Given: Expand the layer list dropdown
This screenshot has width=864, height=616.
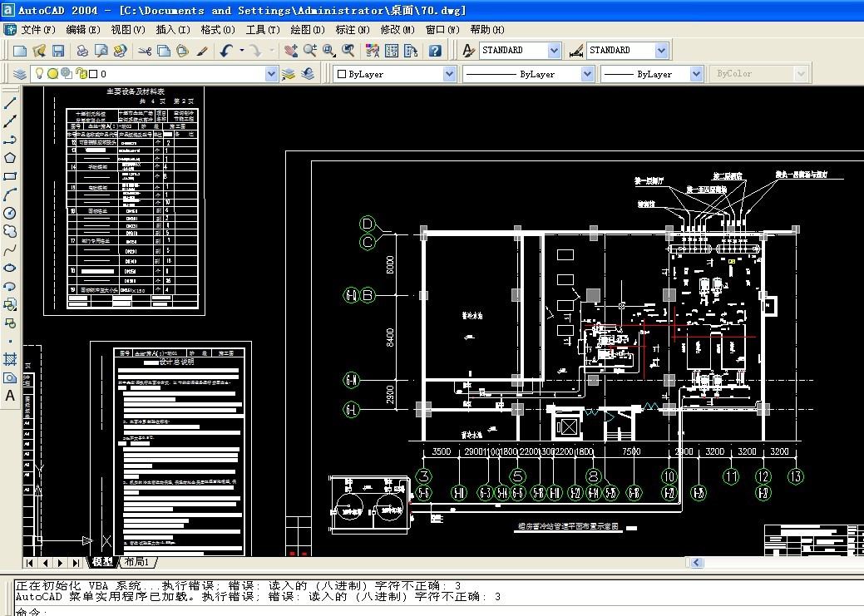Looking at the screenshot, I should click(x=271, y=74).
